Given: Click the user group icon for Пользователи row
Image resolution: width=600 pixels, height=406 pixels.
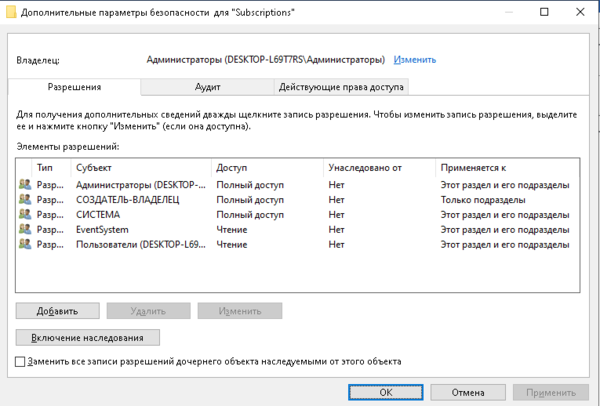Looking at the screenshot, I should click(25, 245).
